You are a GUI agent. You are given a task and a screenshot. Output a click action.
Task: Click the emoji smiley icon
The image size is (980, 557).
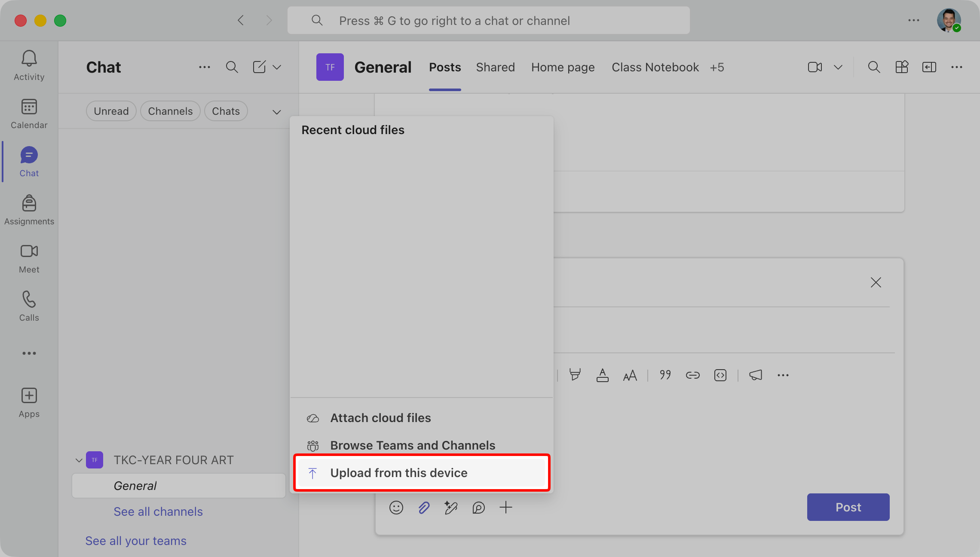point(396,508)
